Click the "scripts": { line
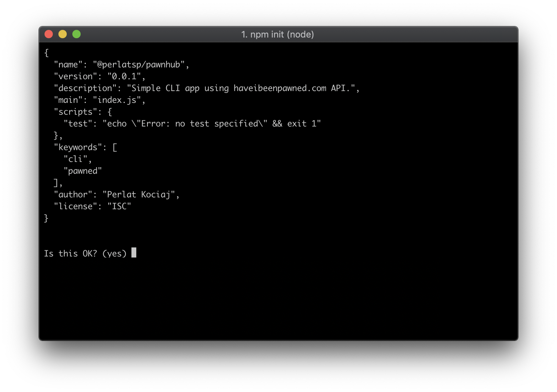This screenshot has width=557, height=392. tap(83, 112)
